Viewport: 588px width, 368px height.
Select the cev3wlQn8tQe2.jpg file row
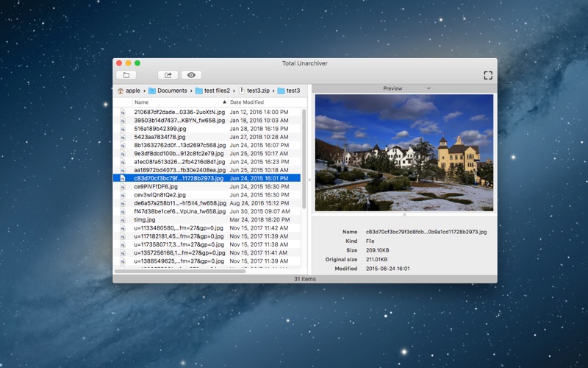(x=159, y=195)
